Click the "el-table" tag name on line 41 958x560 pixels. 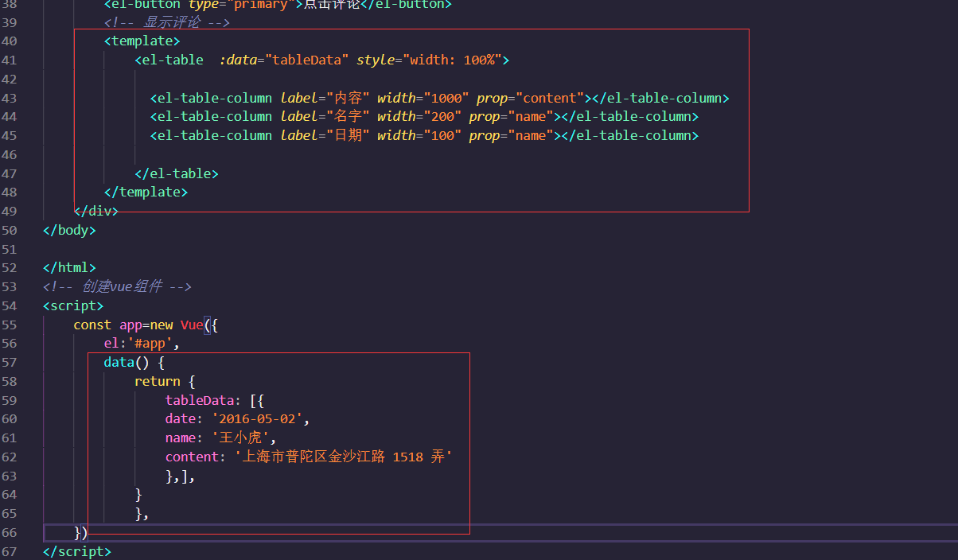(x=173, y=60)
